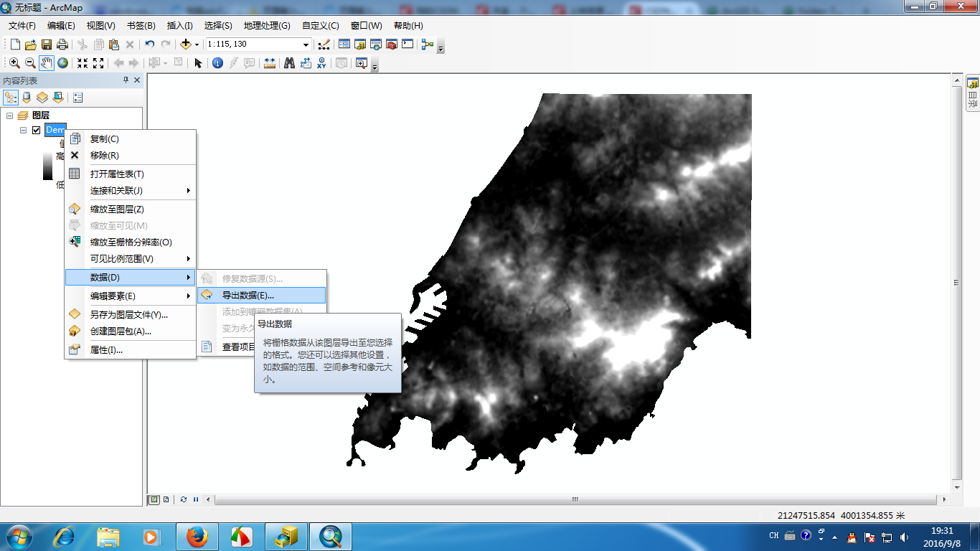Use the Find binoculars tool
980x551 pixels.
click(288, 62)
